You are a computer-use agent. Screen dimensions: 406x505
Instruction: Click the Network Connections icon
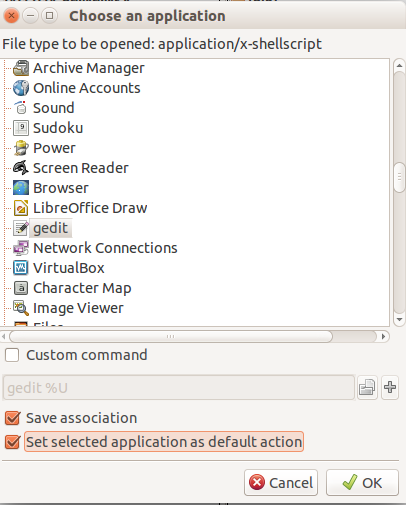click(21, 248)
